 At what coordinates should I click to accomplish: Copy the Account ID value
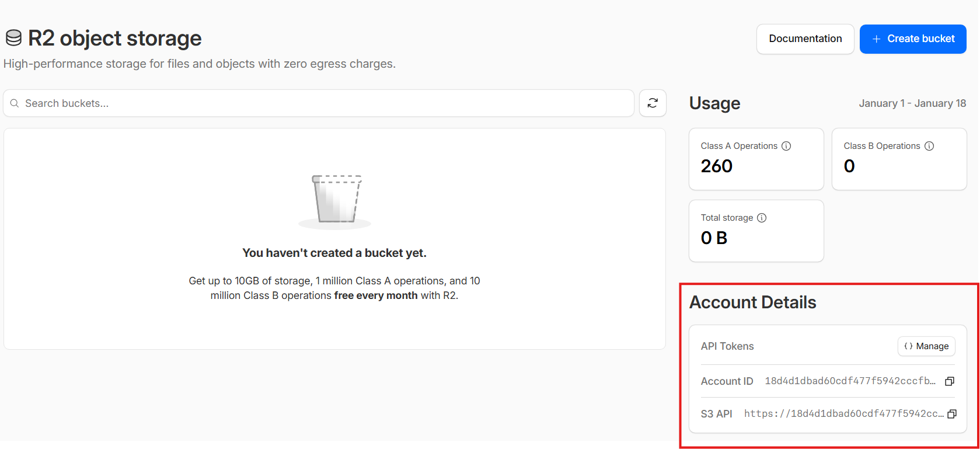950,381
